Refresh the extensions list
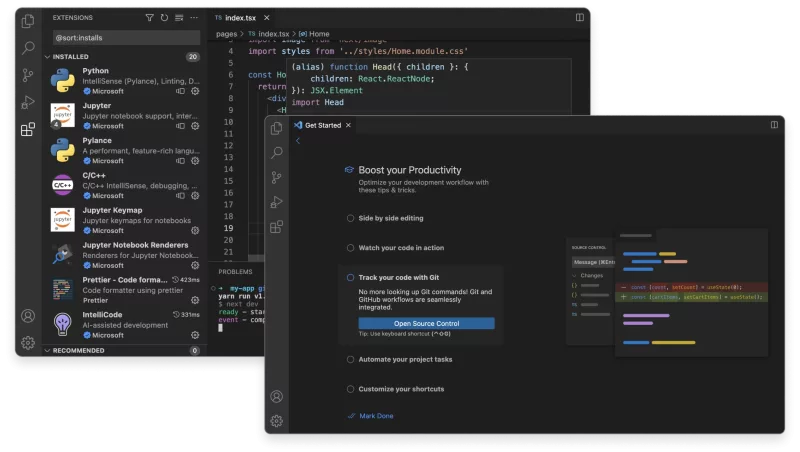 [x=164, y=18]
